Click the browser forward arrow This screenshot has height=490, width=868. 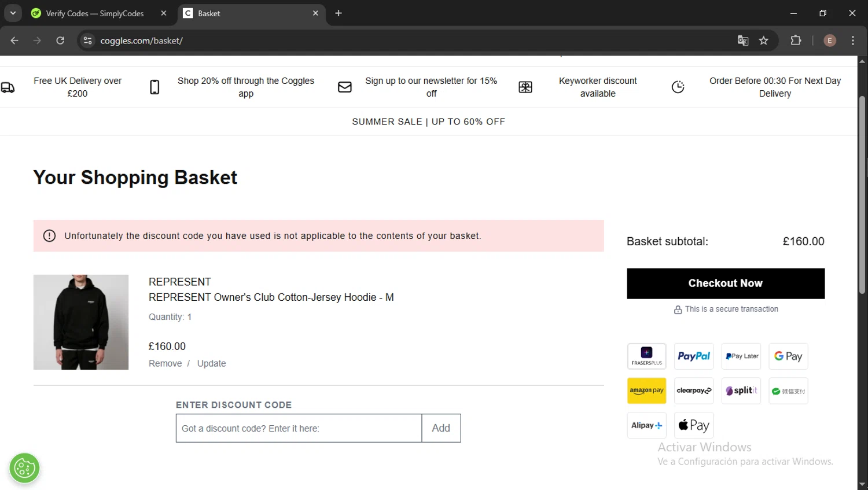tap(37, 40)
